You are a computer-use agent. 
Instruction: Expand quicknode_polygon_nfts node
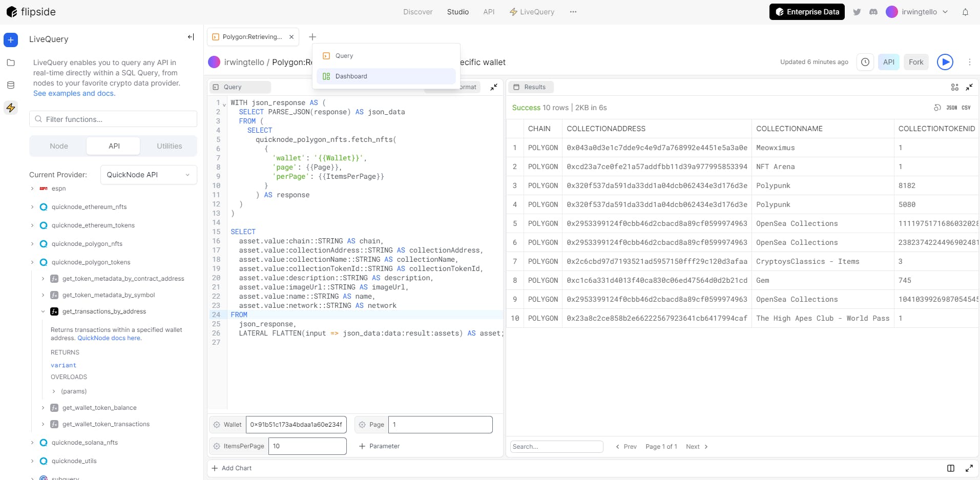point(32,244)
